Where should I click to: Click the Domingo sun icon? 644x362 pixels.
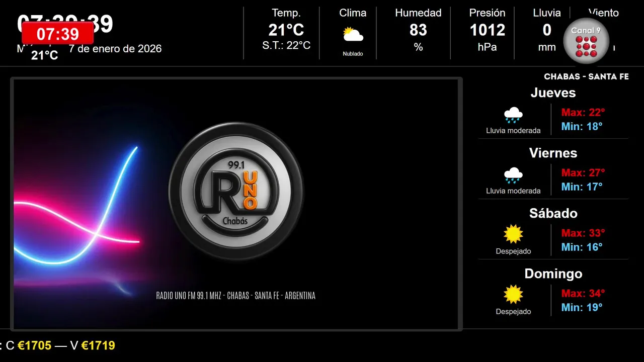[513, 295]
